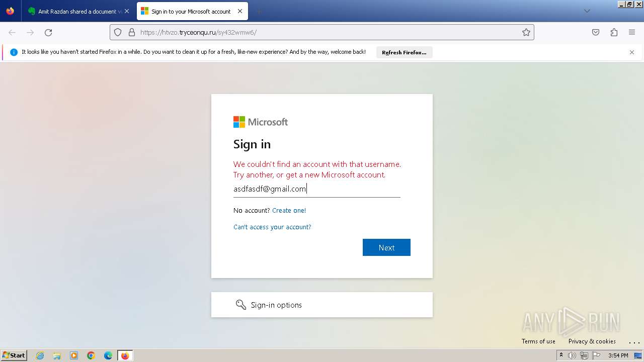Select Firefox in the taskbar
Viewport: 644px width, 362px height.
point(125,355)
